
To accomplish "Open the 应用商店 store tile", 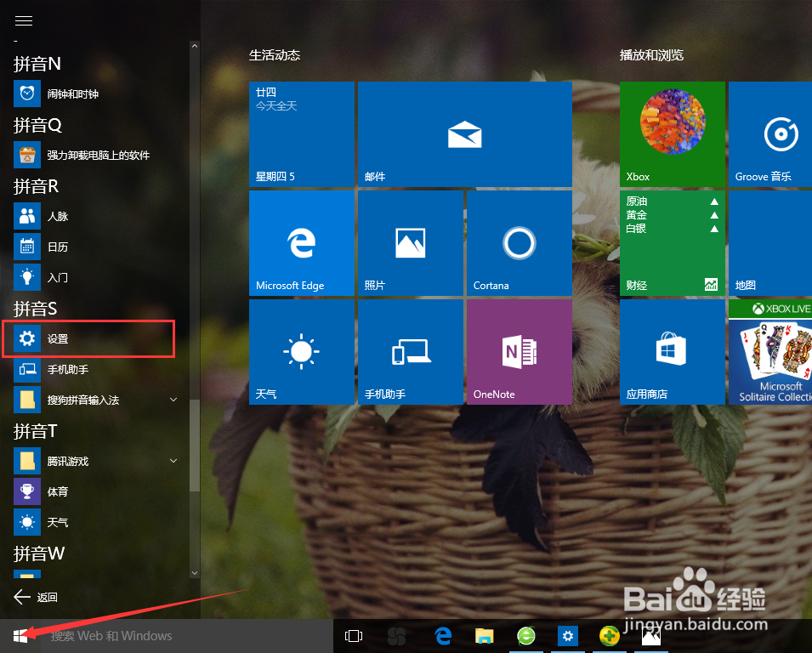I will tap(673, 352).
